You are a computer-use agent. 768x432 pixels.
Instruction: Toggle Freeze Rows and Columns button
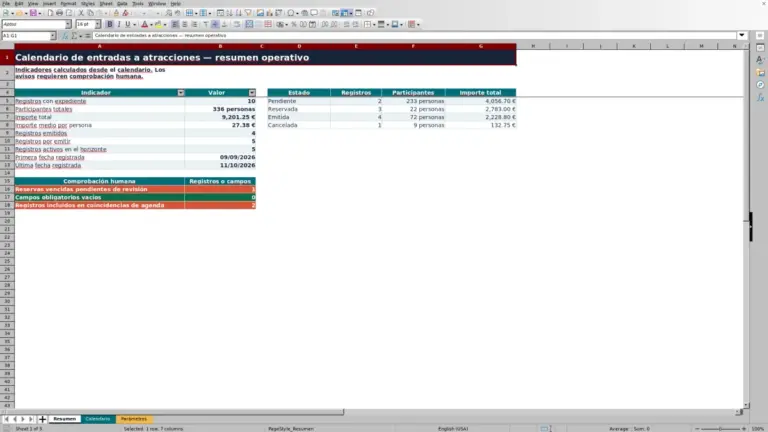point(345,13)
